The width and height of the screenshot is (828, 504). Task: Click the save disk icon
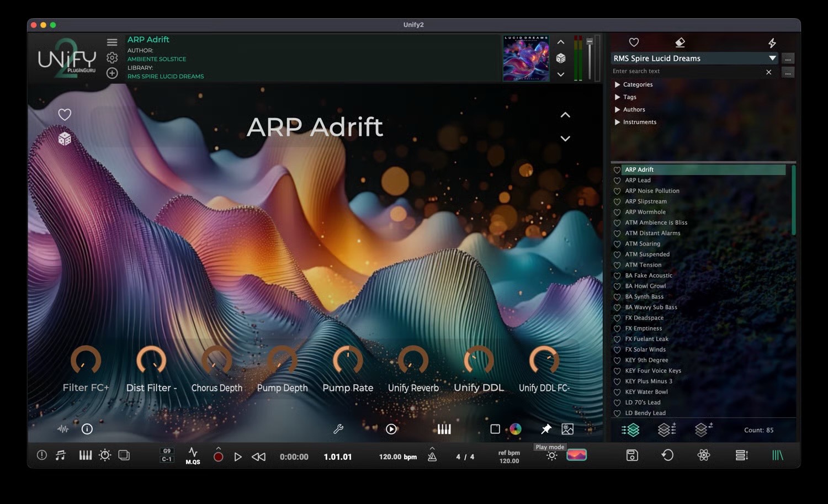point(632,455)
